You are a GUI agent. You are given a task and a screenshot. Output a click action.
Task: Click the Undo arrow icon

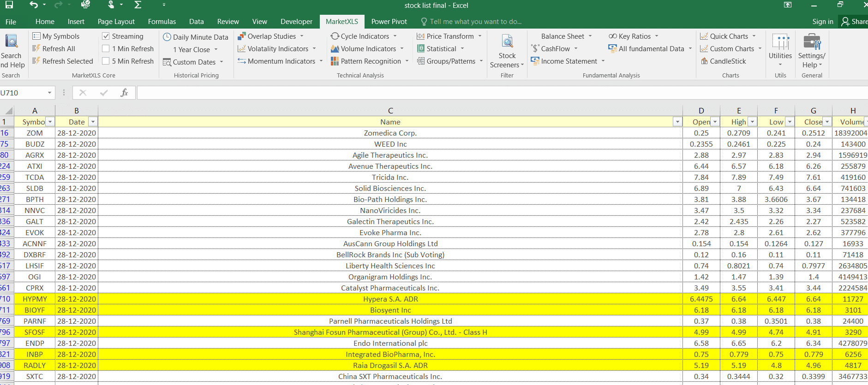click(x=34, y=5)
